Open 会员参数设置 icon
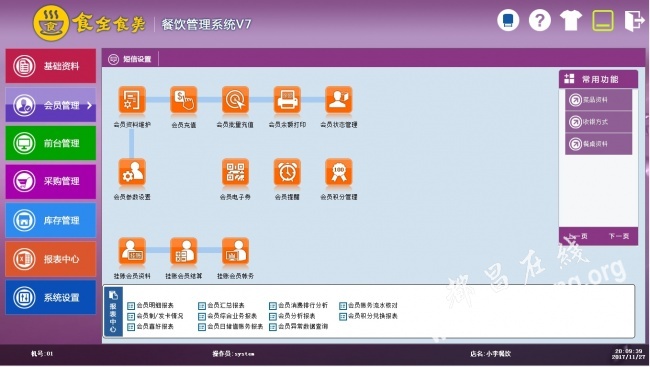The height and width of the screenshot is (367, 650). point(132,172)
